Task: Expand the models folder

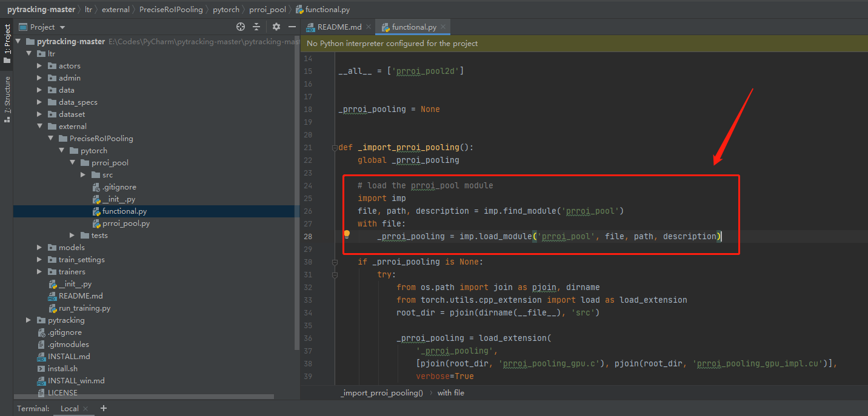Action: [39, 247]
